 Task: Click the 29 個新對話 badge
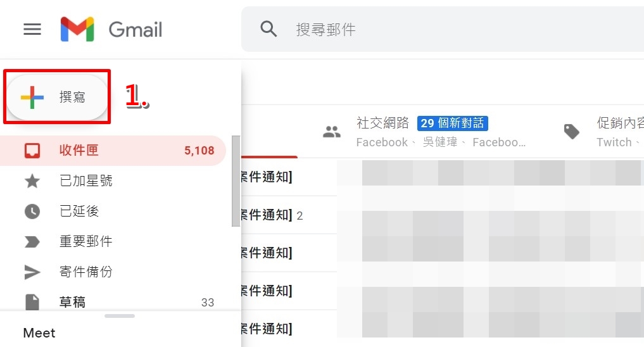click(x=453, y=123)
